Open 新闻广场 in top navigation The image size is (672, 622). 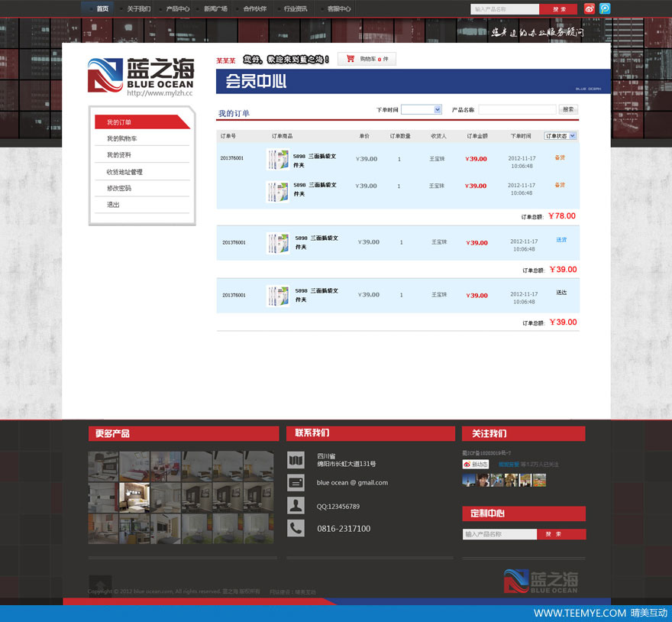[x=215, y=8]
